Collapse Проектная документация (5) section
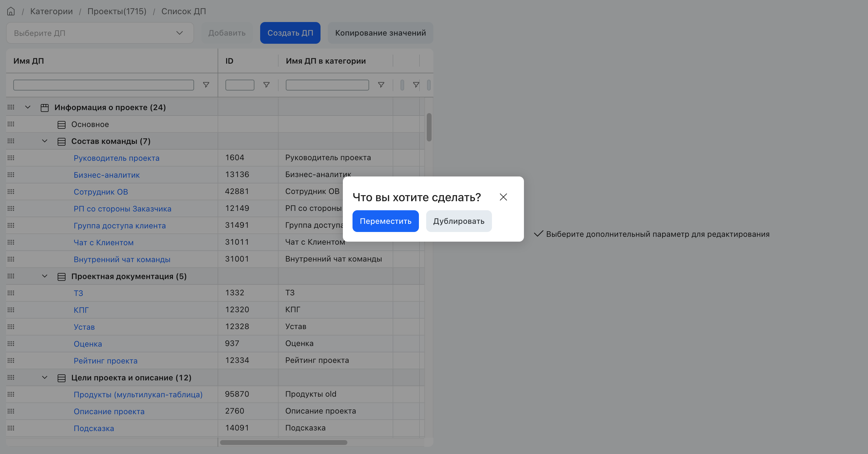The height and width of the screenshot is (454, 868). (x=44, y=276)
